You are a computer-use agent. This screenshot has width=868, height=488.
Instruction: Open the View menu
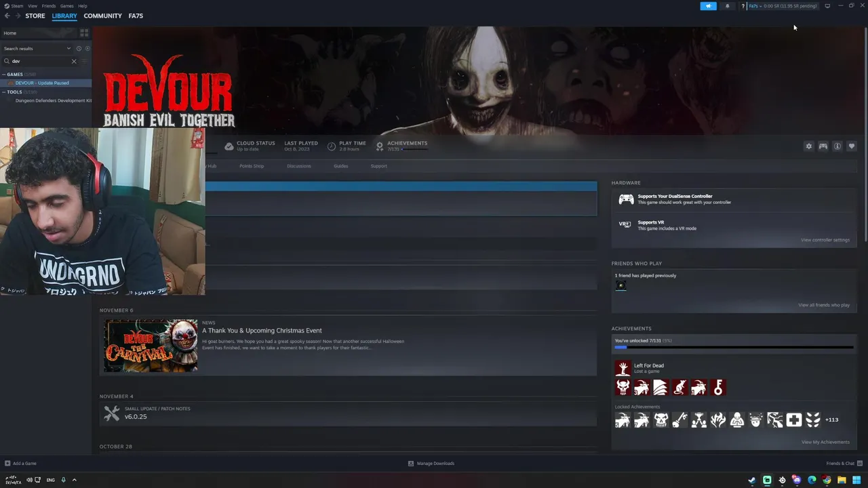[x=33, y=5]
